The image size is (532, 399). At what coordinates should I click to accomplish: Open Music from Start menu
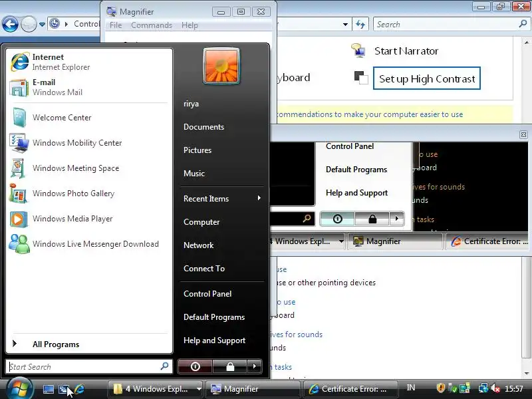click(194, 174)
